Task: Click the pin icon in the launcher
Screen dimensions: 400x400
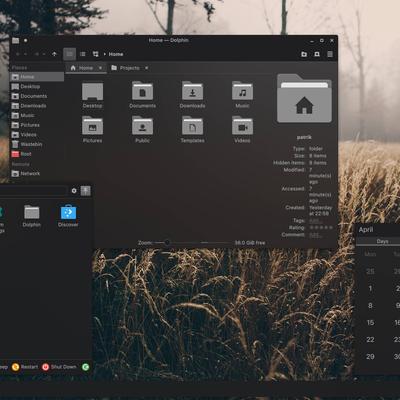Action: point(86,191)
